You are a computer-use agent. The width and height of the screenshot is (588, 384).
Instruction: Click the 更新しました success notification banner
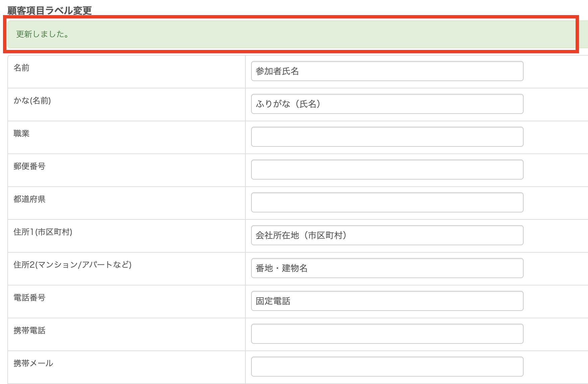click(x=291, y=34)
